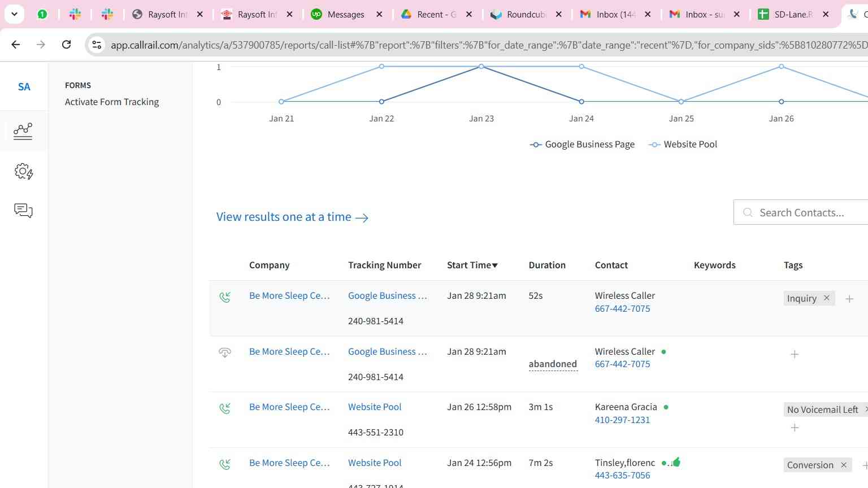The height and width of the screenshot is (488, 868).
Task: Add a tag below No Voicemail Left
Action: (x=795, y=428)
